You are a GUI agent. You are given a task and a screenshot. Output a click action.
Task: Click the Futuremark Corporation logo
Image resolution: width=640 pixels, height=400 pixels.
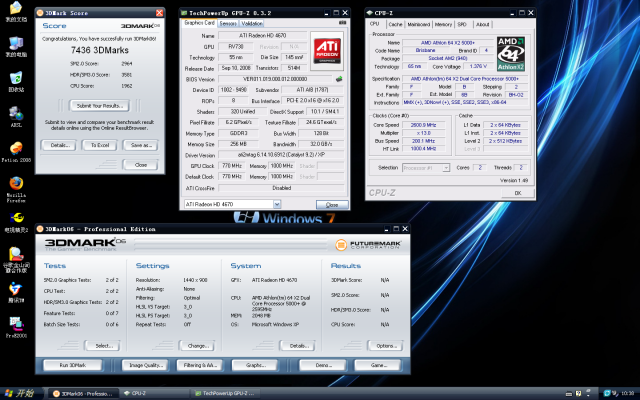click(x=369, y=244)
